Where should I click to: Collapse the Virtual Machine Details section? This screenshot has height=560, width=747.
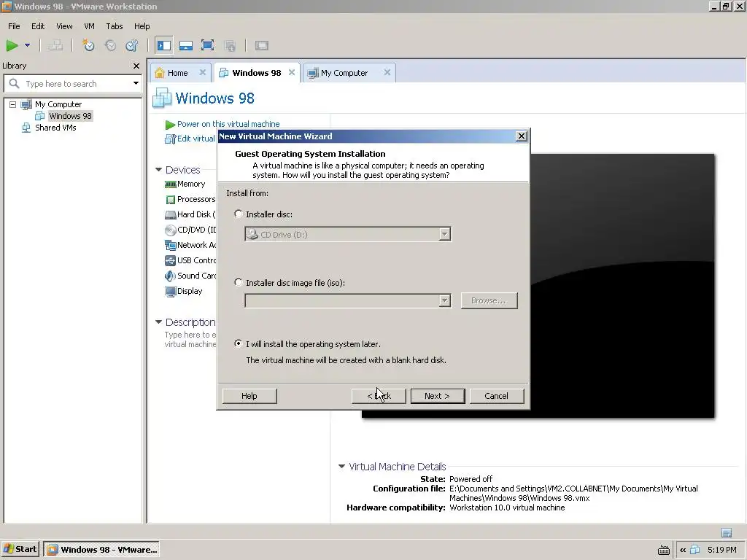(341, 466)
